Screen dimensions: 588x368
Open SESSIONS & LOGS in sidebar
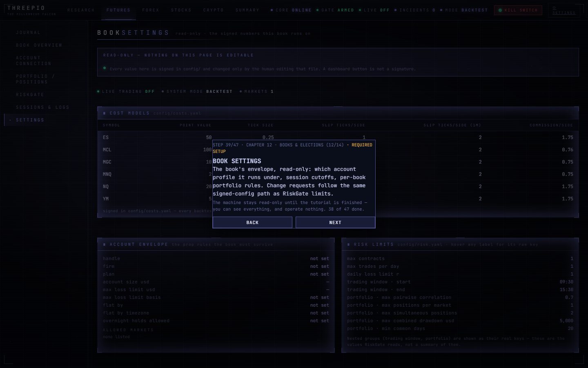click(42, 107)
